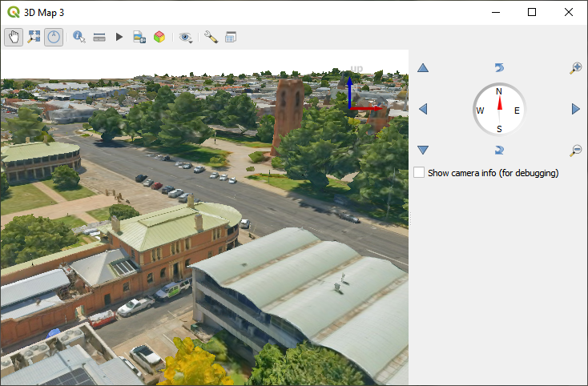Click the compass rotation dial
This screenshot has height=386, width=588.
point(498,109)
